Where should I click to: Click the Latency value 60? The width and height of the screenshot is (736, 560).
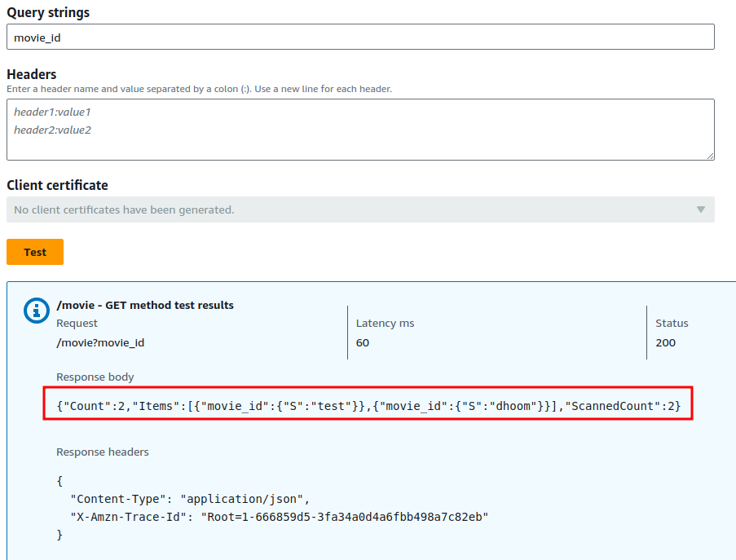363,342
